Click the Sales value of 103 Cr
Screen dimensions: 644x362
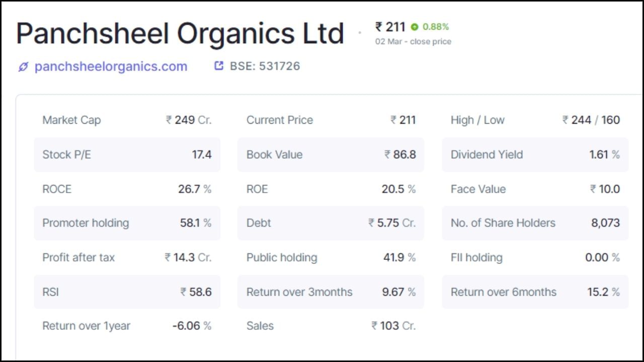[395, 326]
